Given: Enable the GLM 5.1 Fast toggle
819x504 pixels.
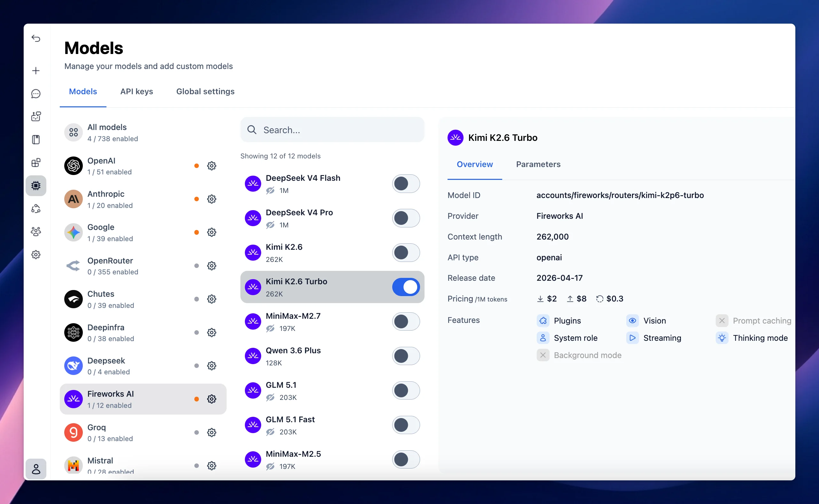Looking at the screenshot, I should [406, 425].
